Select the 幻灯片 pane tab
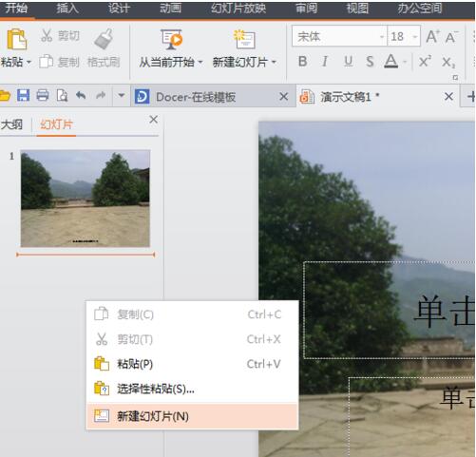The height and width of the screenshot is (457, 476). coord(56,124)
